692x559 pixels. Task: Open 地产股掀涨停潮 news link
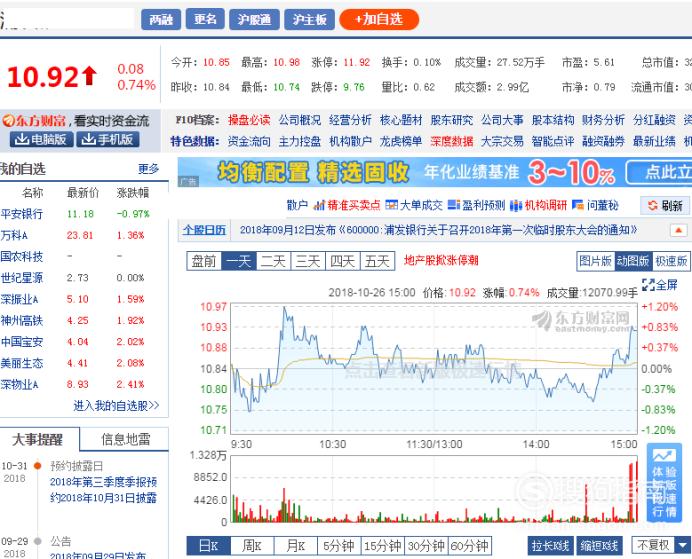tap(441, 260)
